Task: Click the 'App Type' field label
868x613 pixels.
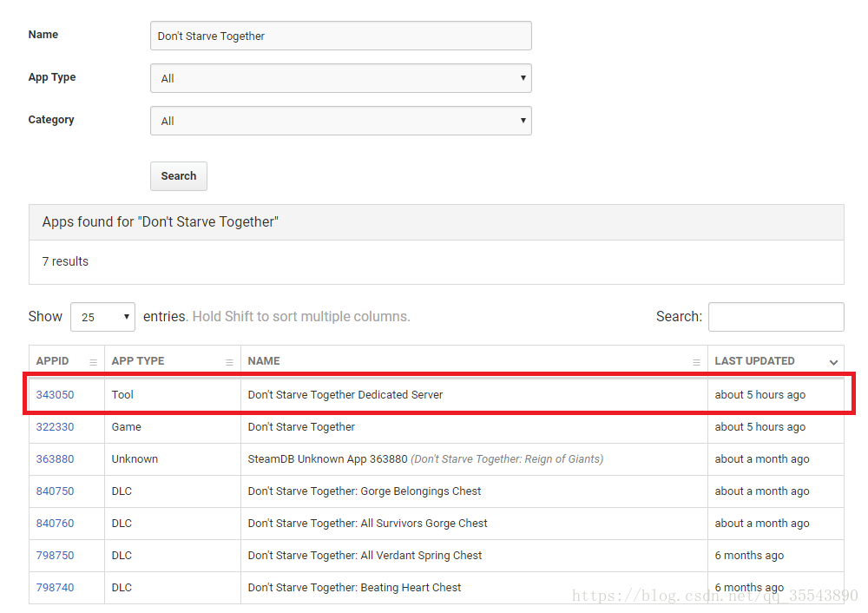Action: (x=52, y=77)
